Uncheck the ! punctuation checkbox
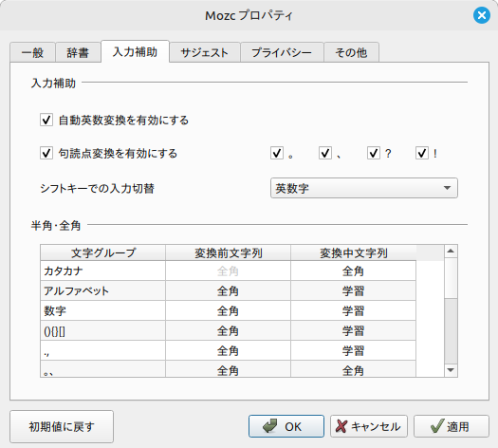 [x=422, y=153]
